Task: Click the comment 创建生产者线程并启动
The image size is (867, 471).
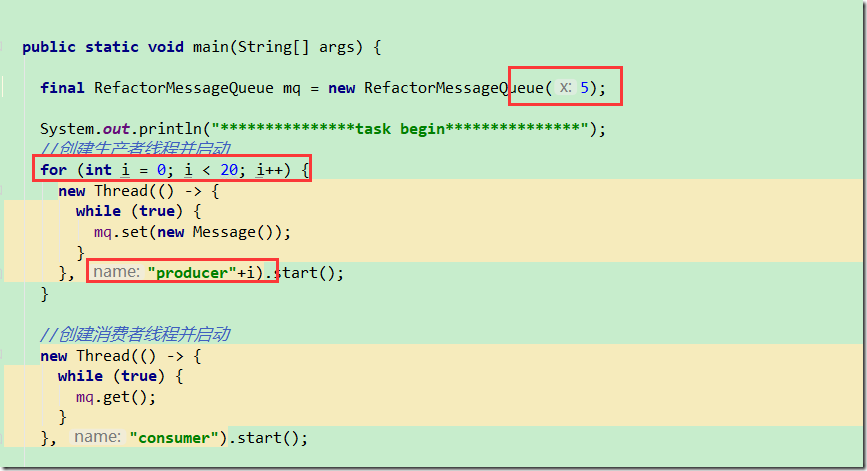Action: [x=135, y=148]
